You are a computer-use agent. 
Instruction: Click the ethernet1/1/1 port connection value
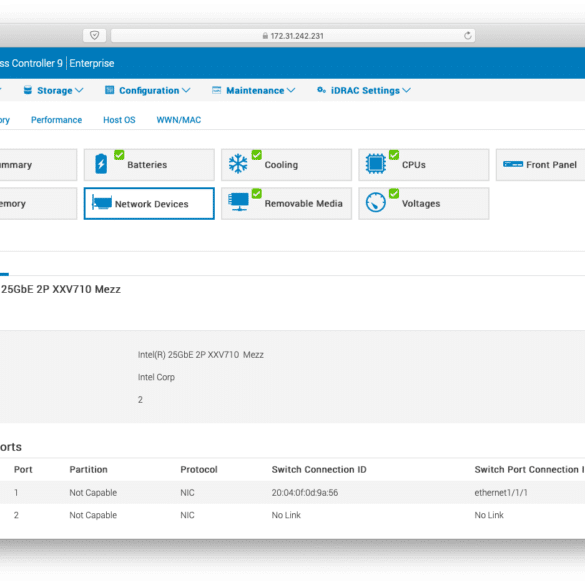point(501,492)
